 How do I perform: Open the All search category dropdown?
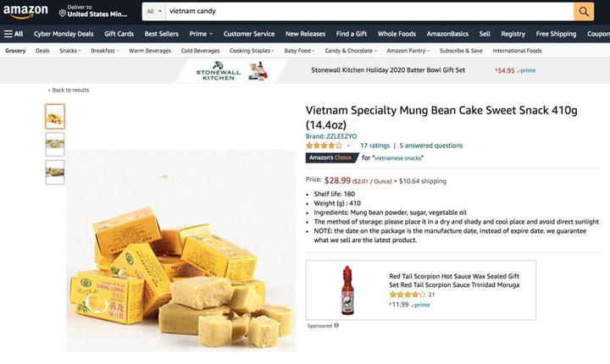153,12
